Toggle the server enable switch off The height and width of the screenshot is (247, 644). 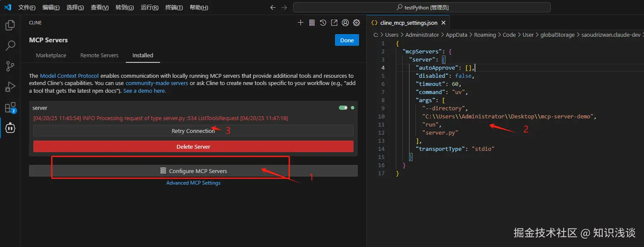(343, 108)
